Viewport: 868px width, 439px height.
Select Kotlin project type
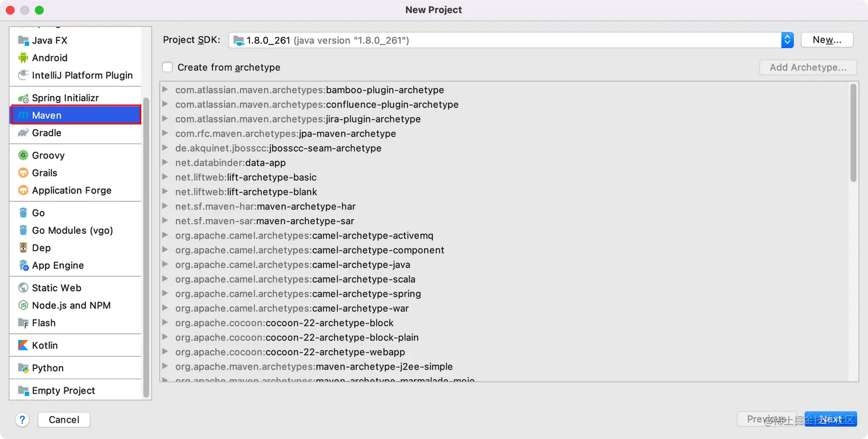tap(76, 345)
